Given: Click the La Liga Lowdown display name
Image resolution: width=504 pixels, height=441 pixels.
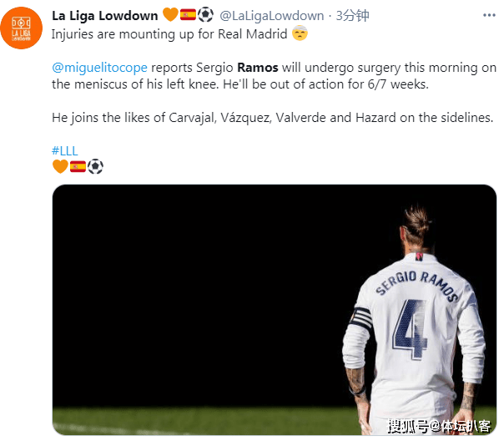Looking at the screenshot, I should pos(105,15).
